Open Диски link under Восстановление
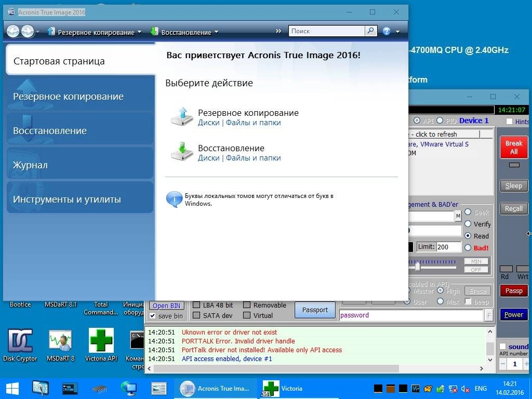532x399 pixels. pos(209,158)
